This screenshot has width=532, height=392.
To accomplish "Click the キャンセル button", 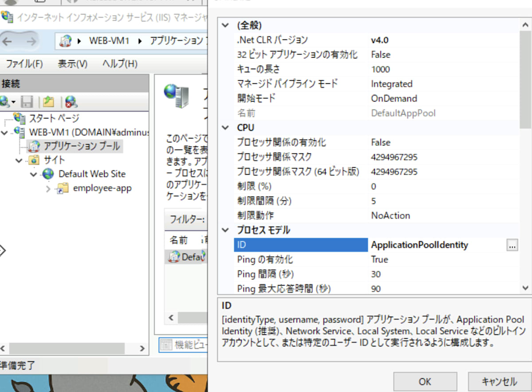I will [x=499, y=381].
